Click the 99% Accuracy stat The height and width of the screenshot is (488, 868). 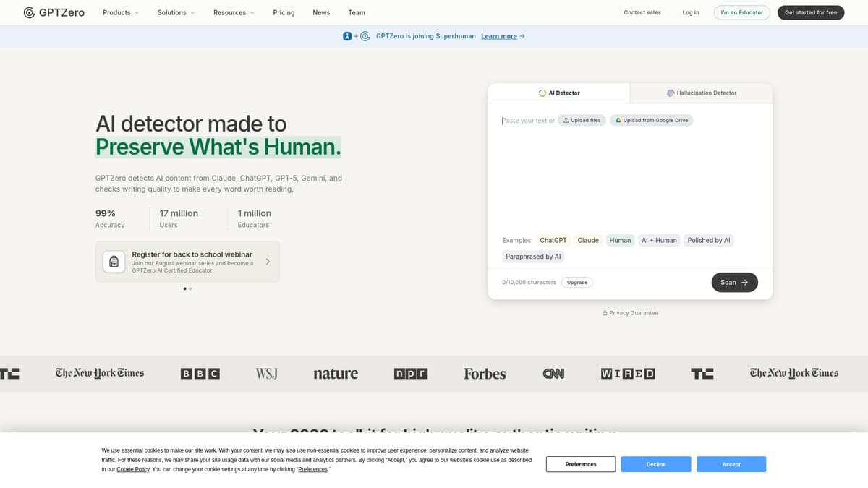[x=110, y=218]
